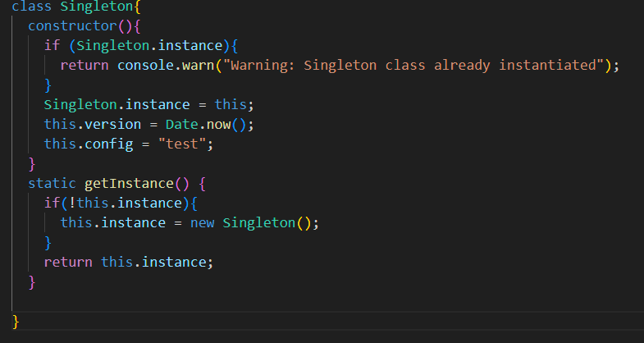Image resolution: width=644 pixels, height=343 pixels.
Task: Click the 'static' keyword
Action: point(53,183)
